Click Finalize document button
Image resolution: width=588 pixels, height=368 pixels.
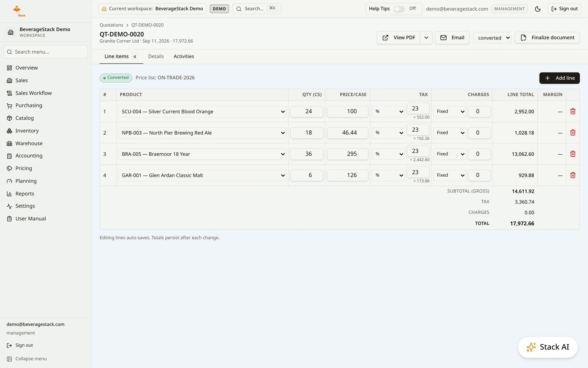[547, 38]
